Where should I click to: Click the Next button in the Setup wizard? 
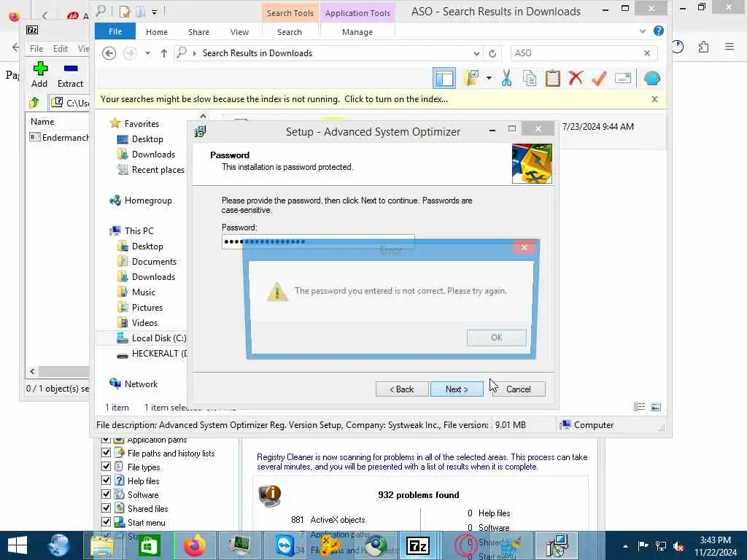click(x=457, y=389)
